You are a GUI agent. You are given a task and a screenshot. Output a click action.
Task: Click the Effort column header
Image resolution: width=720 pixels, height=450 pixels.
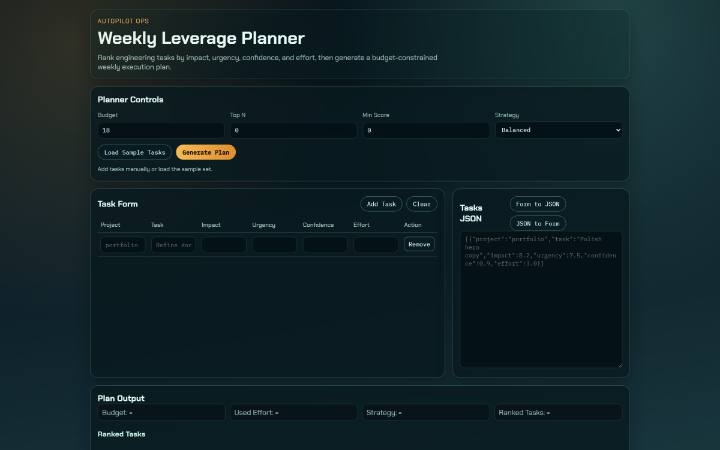pos(361,225)
